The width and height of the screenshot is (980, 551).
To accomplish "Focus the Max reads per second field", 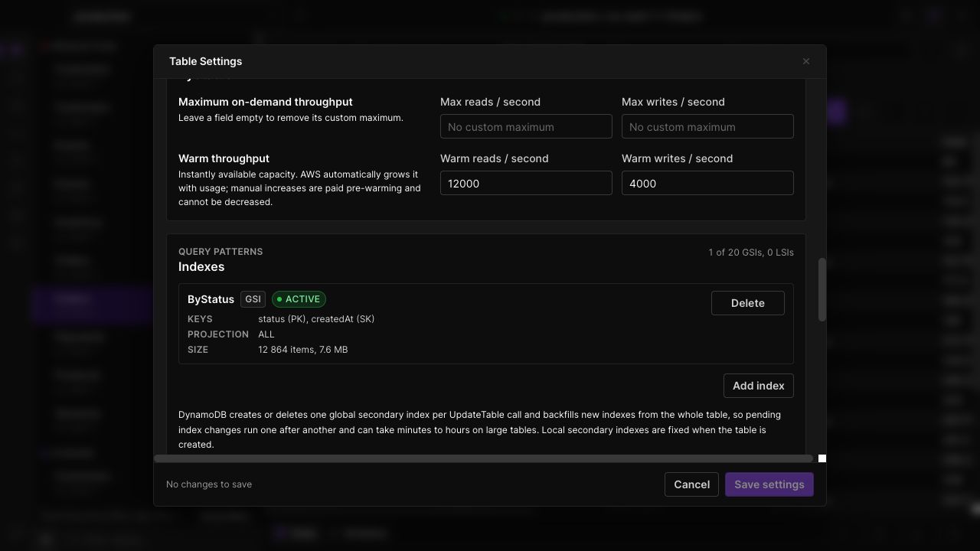I will pos(526,126).
